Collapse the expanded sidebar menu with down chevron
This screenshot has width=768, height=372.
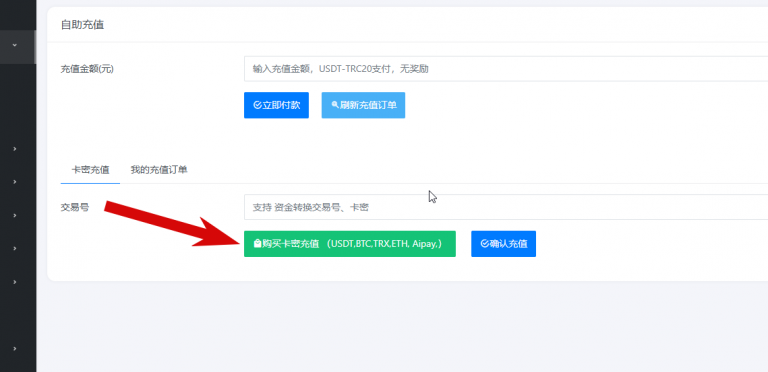(x=15, y=45)
